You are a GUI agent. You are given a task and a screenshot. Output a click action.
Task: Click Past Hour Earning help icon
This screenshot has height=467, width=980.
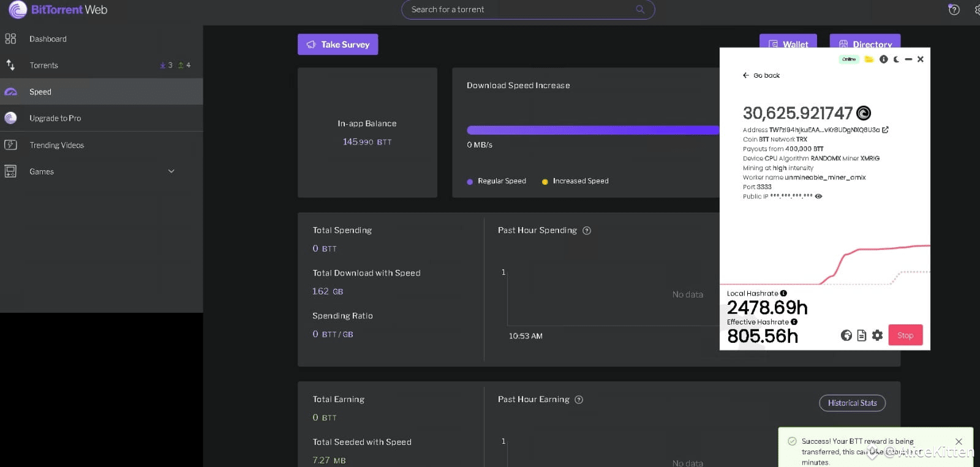[579, 400]
